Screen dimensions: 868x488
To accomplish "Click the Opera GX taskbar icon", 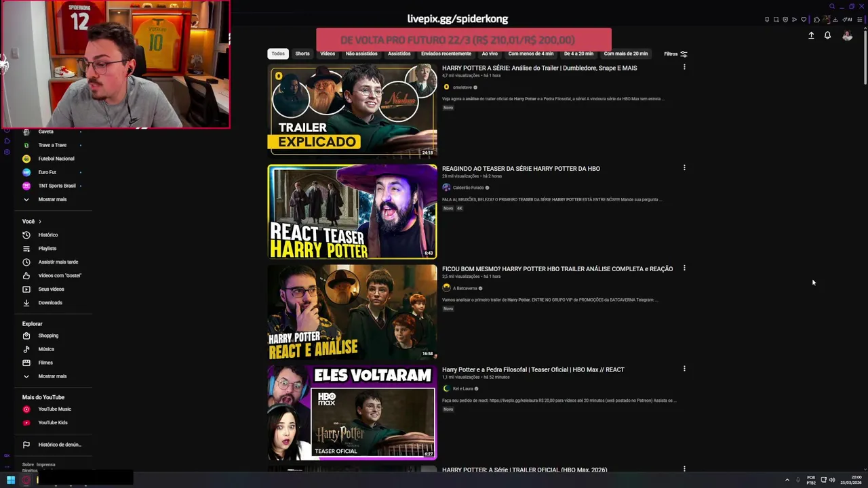I will [26, 480].
